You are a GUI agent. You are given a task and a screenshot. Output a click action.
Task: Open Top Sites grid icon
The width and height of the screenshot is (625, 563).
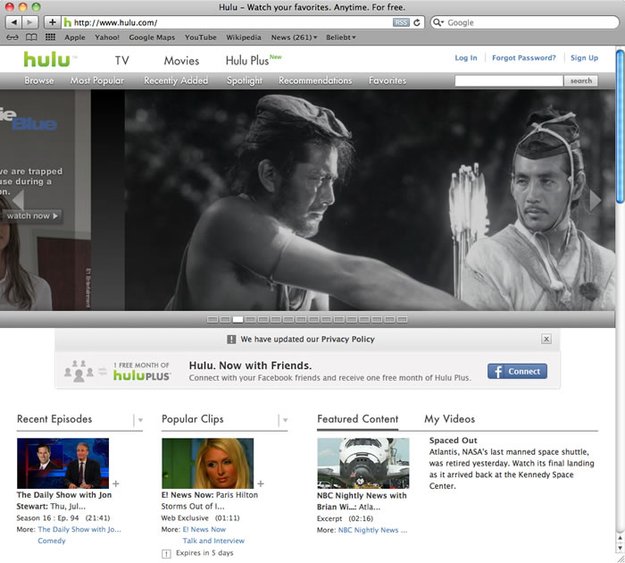click(x=50, y=37)
